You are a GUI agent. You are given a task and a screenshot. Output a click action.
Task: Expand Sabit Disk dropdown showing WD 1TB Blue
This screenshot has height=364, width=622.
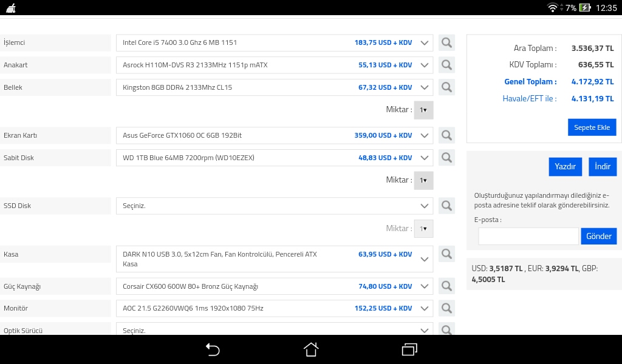tap(275, 158)
